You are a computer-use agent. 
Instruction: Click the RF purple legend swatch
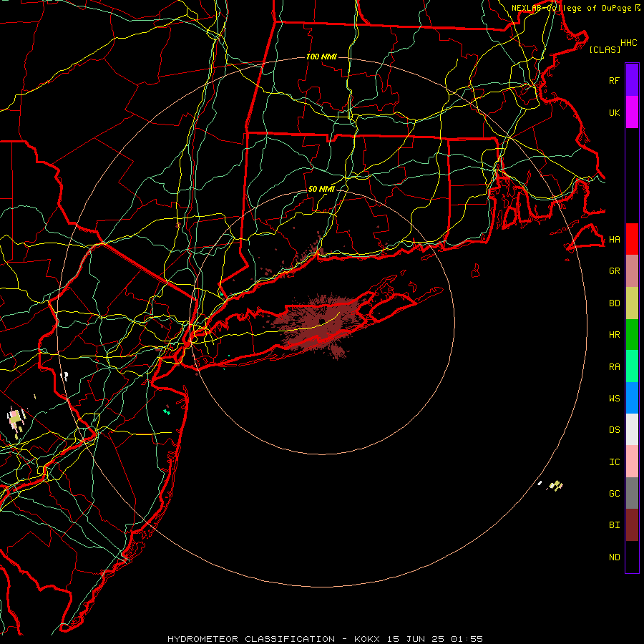point(632,80)
